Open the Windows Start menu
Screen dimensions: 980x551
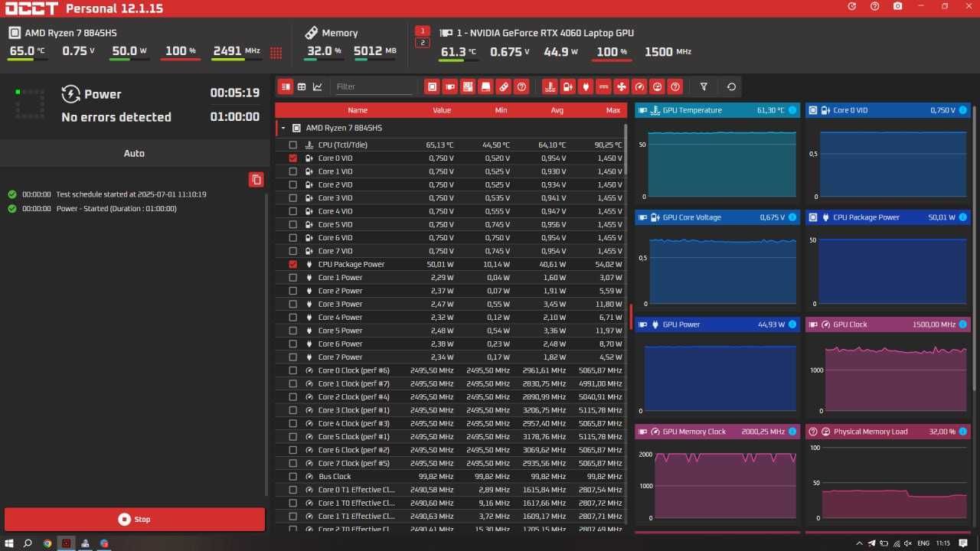click(8, 543)
